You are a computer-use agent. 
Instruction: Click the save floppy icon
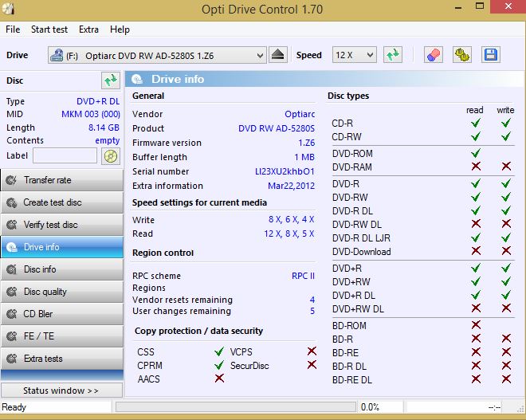tap(491, 55)
